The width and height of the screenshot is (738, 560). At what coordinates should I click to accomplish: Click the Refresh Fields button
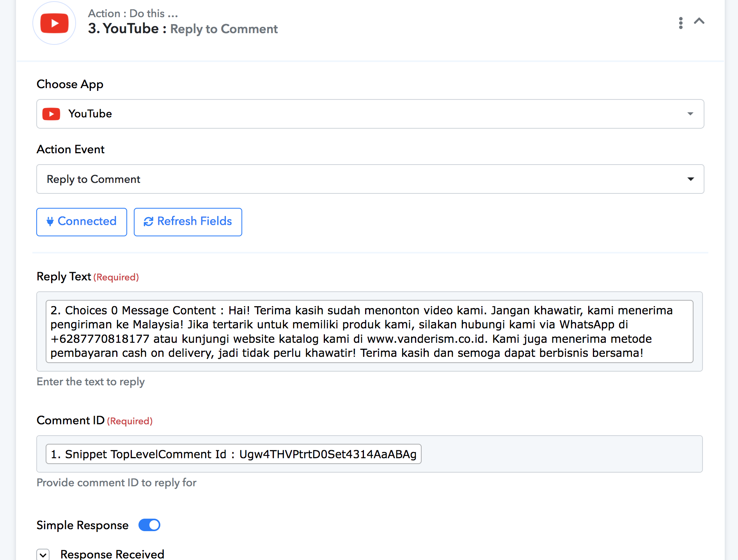tap(188, 222)
